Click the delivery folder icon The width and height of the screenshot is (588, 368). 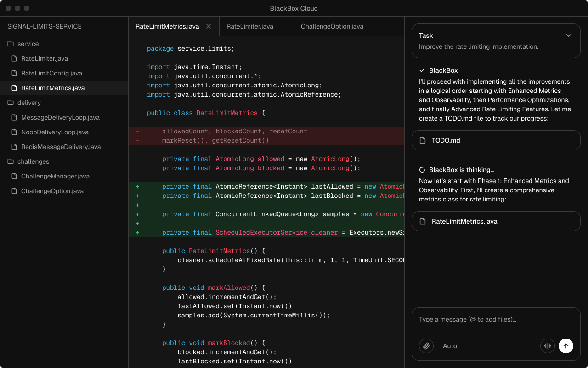(11, 103)
